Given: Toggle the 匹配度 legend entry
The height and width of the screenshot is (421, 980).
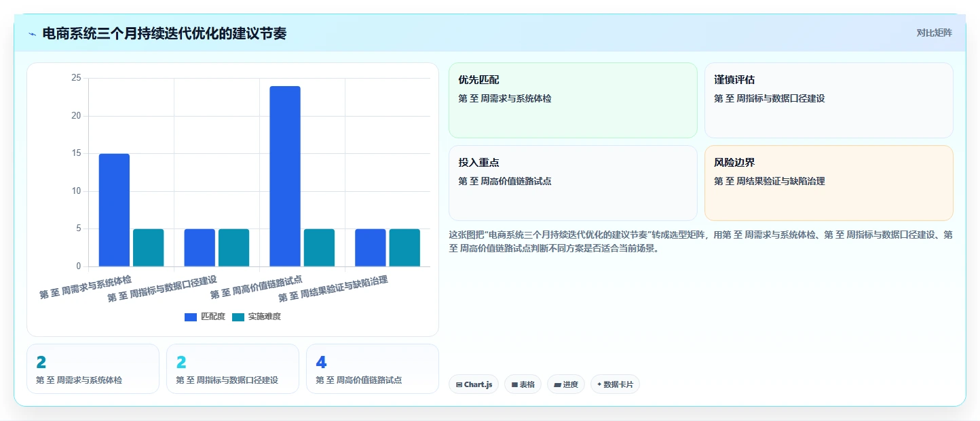Looking at the screenshot, I should pyautogui.click(x=205, y=317).
